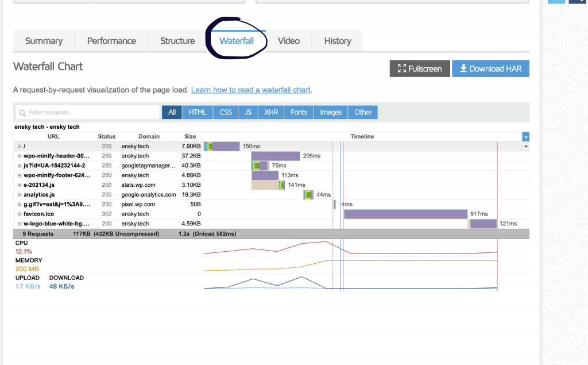Image resolution: width=588 pixels, height=365 pixels.
Task: Filter requests by JS type
Action: (248, 112)
